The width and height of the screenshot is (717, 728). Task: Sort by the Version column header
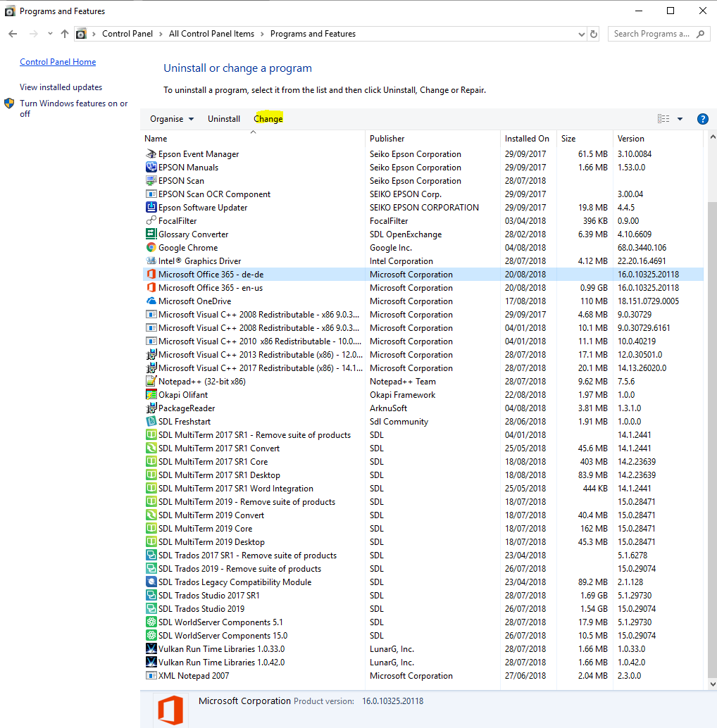point(659,139)
